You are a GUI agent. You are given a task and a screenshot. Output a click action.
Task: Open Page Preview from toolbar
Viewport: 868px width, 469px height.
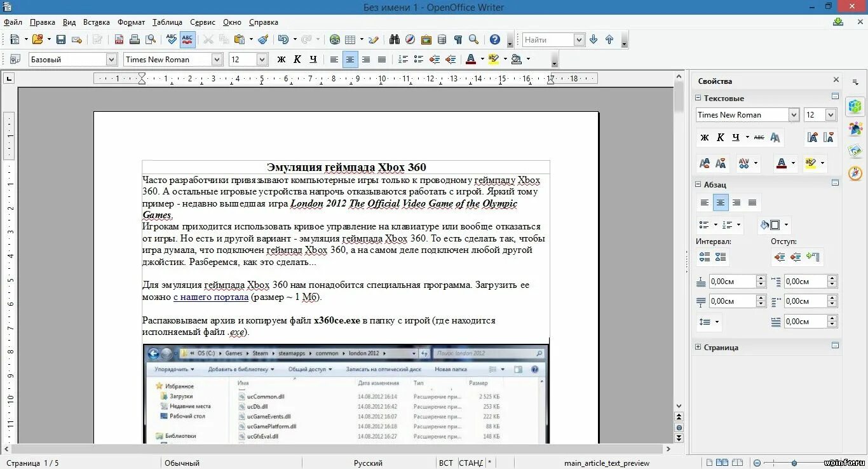(151, 39)
